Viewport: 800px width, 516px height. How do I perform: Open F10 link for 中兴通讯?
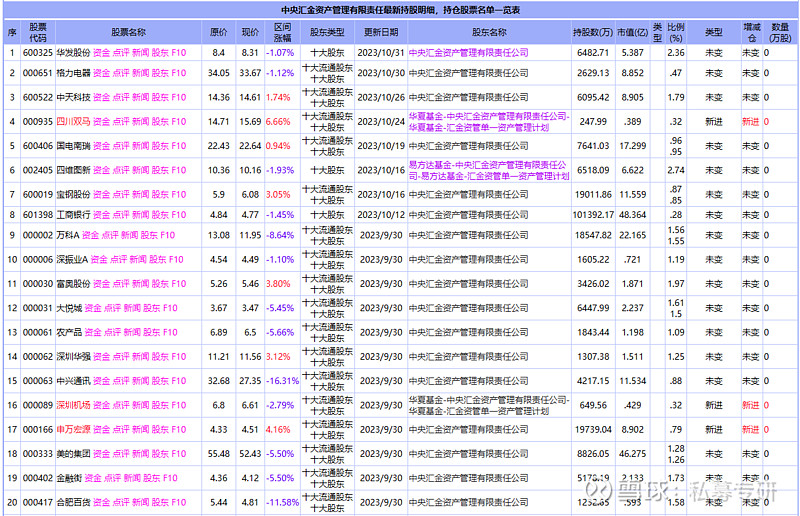(179, 381)
